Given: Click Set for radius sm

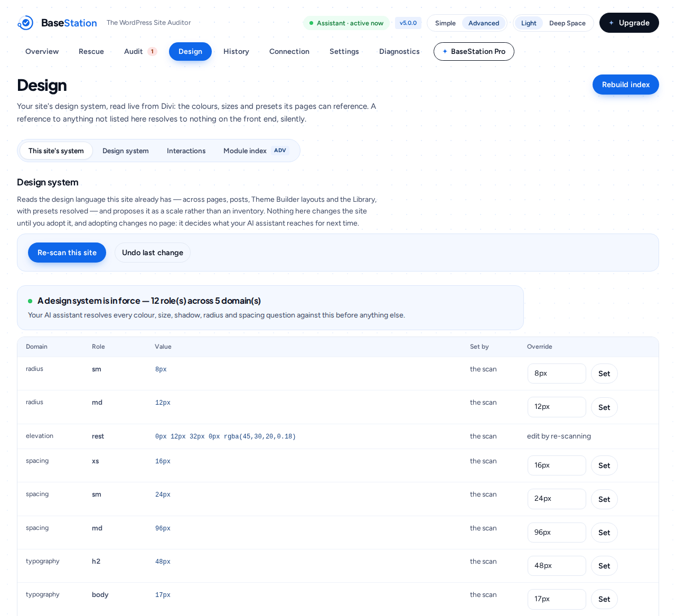Looking at the screenshot, I should pos(604,374).
